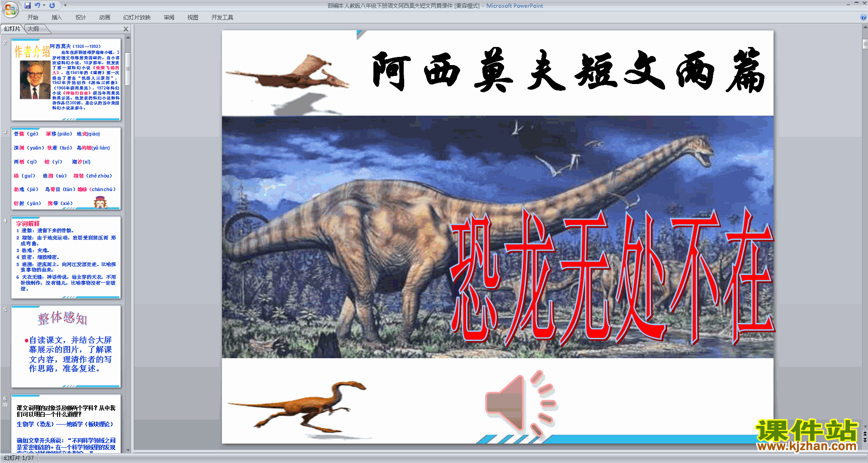Click the 幻灯片 1/37 status bar indicator
The image size is (868, 463).
(x=19, y=458)
